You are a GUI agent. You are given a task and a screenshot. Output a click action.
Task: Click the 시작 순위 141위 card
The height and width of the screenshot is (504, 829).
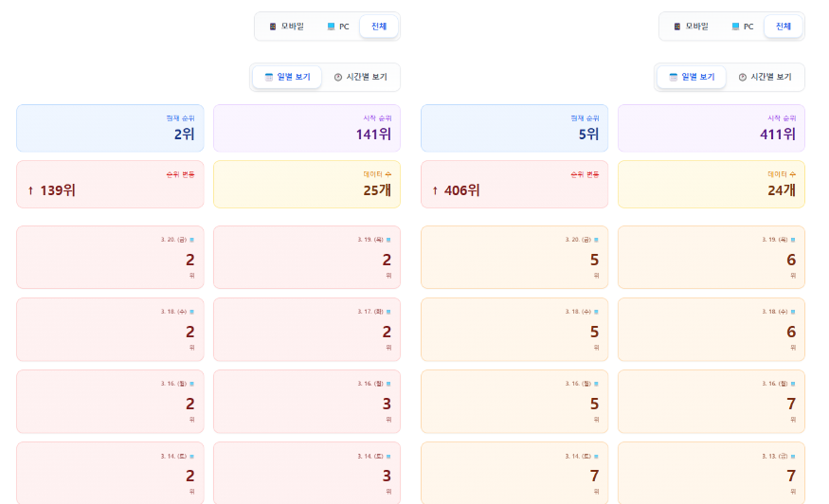pyautogui.click(x=307, y=128)
